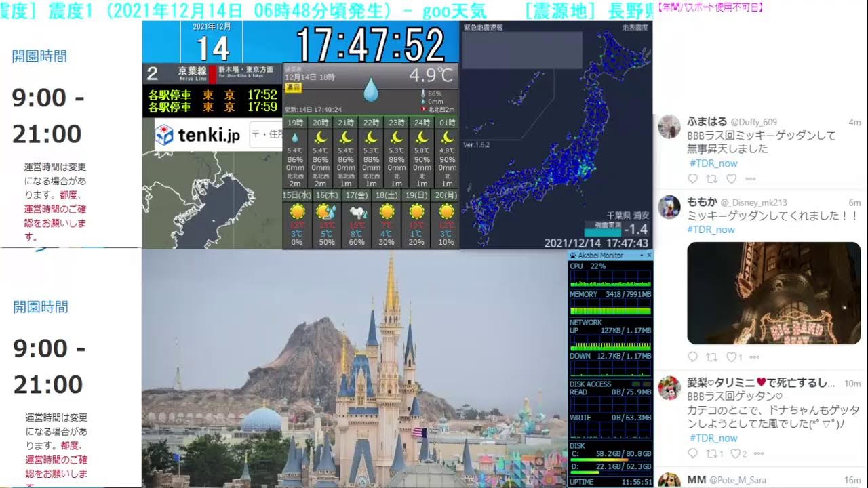Open MM's profile avatar
Viewport: 868px width, 488px height.
coord(669,480)
